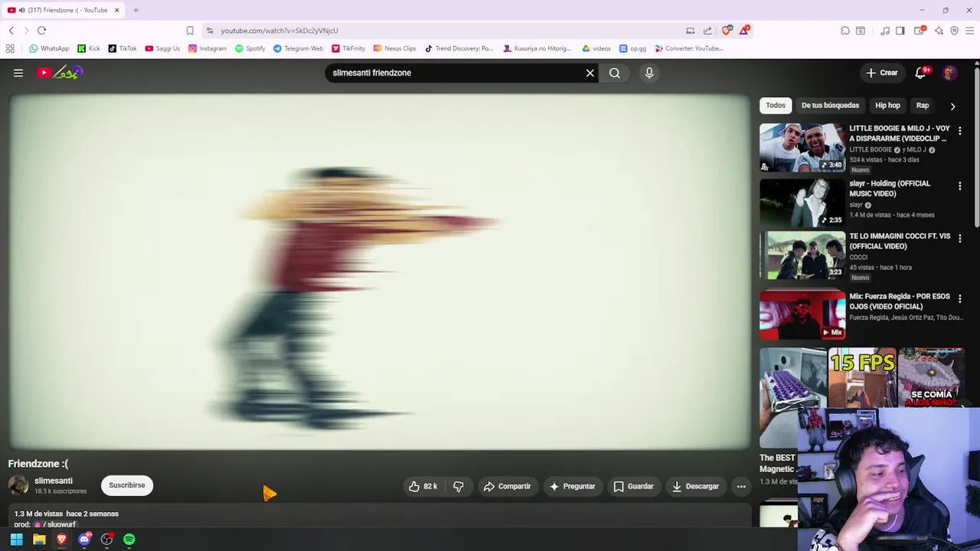Click the youtube.com address bar URL

coord(279,31)
